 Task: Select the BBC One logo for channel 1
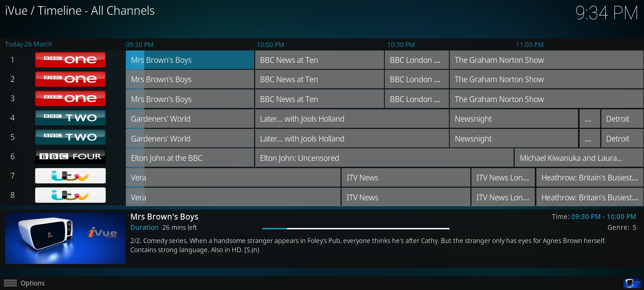[x=70, y=60]
